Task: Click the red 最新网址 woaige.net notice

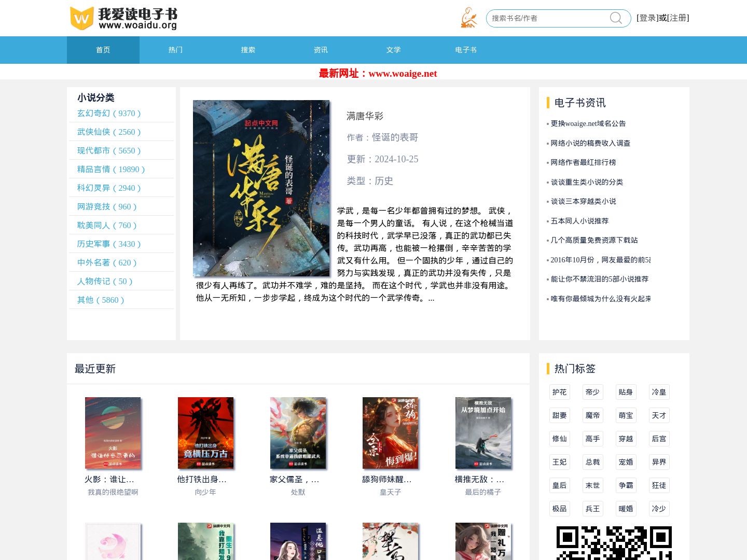Action: (378, 73)
